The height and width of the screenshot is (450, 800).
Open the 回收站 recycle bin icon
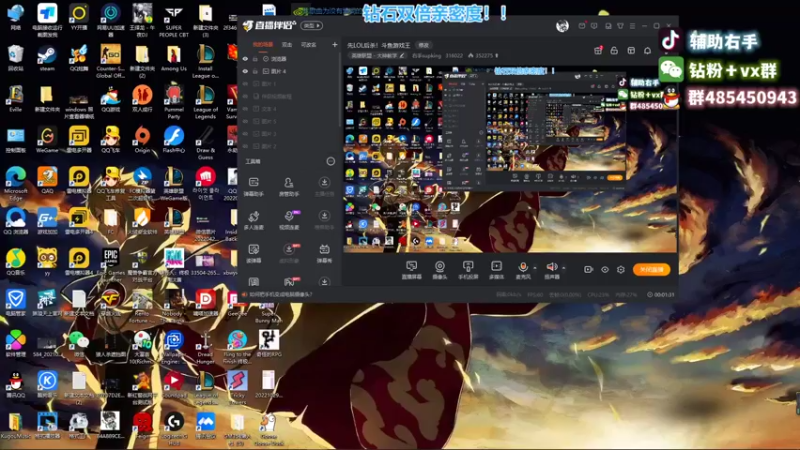tap(15, 59)
